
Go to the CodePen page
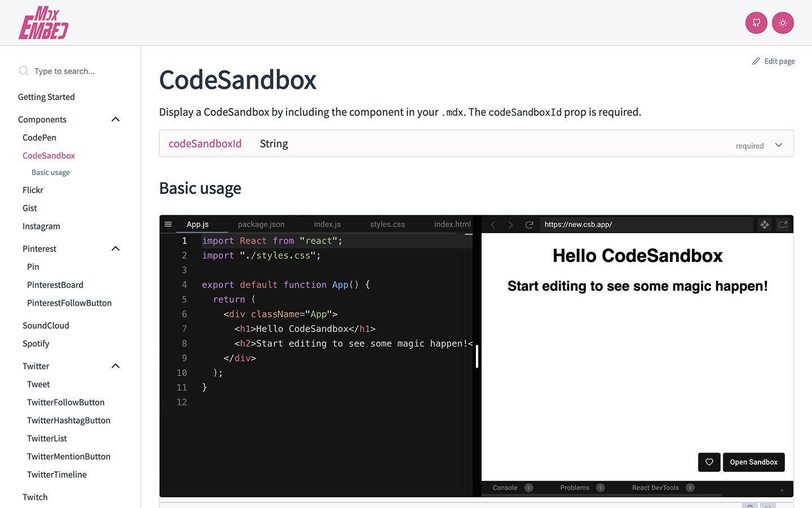click(39, 138)
